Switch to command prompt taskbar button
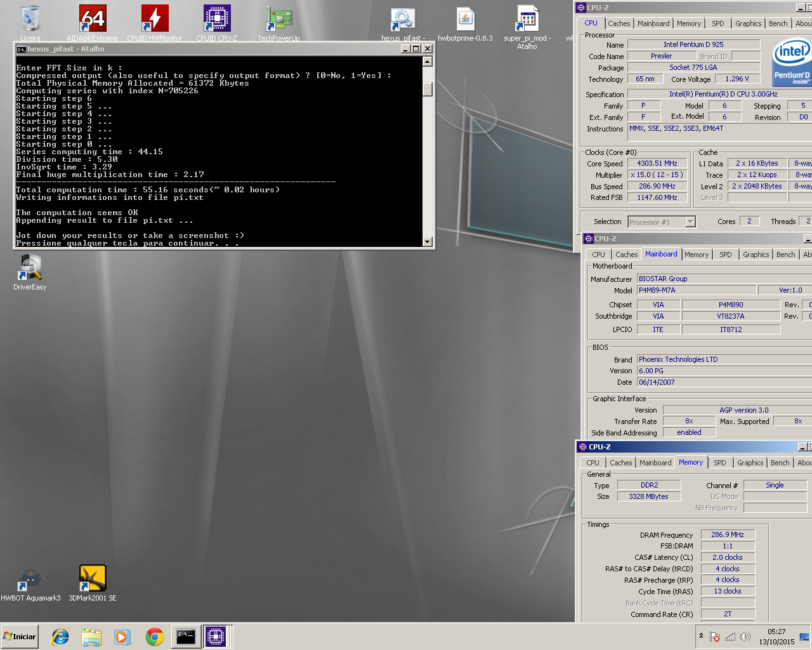This screenshot has width=812, height=650. pos(185,637)
